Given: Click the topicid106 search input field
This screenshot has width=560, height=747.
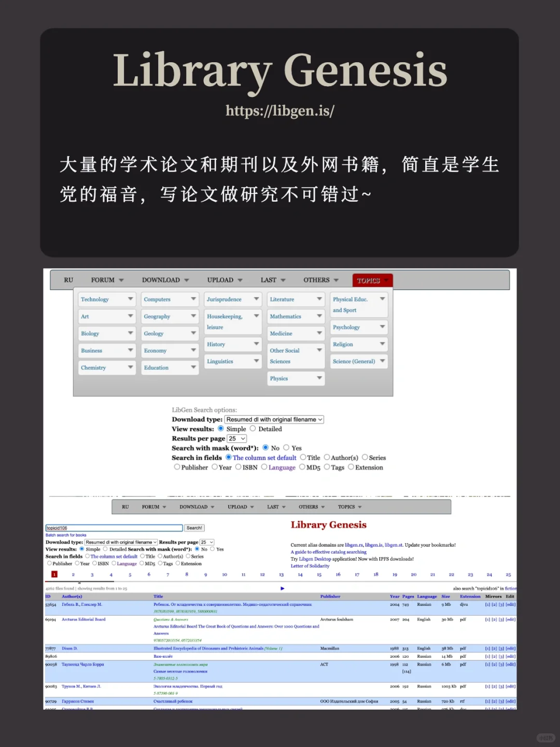Looking at the screenshot, I should [114, 528].
